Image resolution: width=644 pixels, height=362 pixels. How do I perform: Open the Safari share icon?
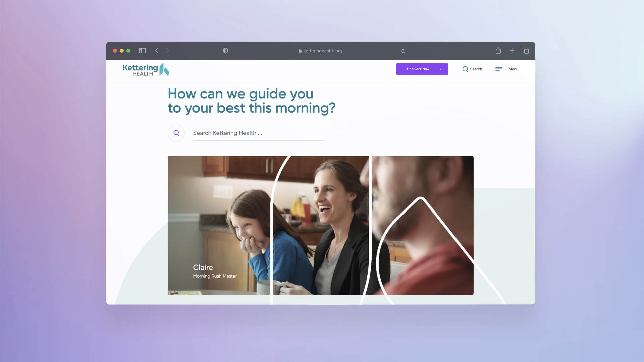tap(498, 50)
